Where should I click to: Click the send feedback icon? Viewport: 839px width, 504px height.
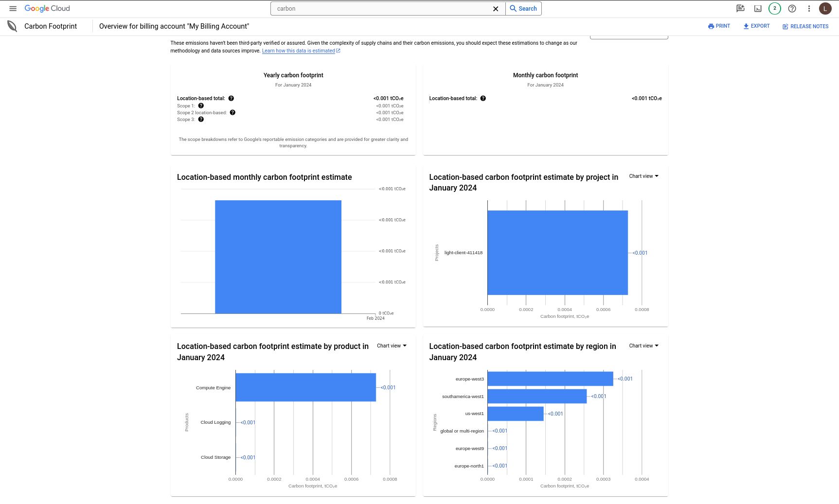(740, 8)
